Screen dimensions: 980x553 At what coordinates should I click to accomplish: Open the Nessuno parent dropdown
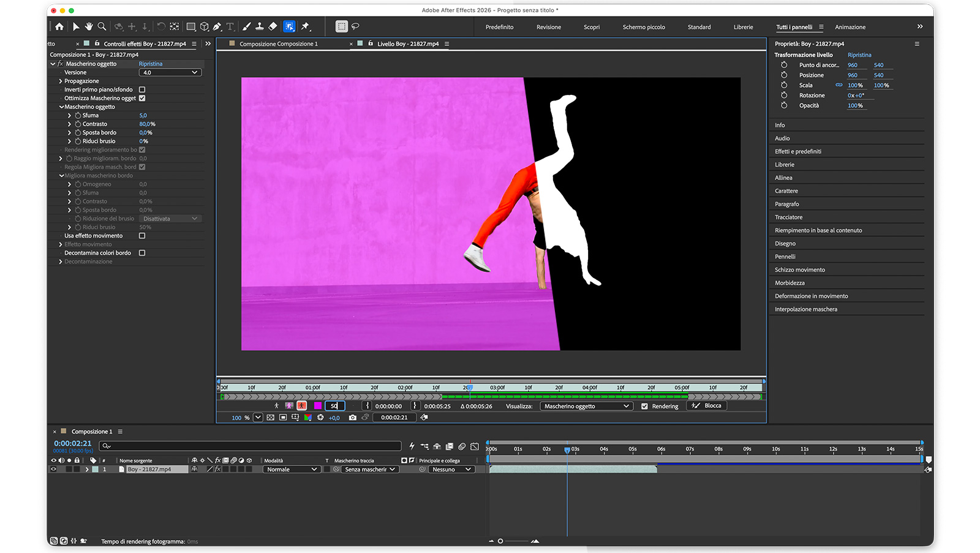[451, 469]
